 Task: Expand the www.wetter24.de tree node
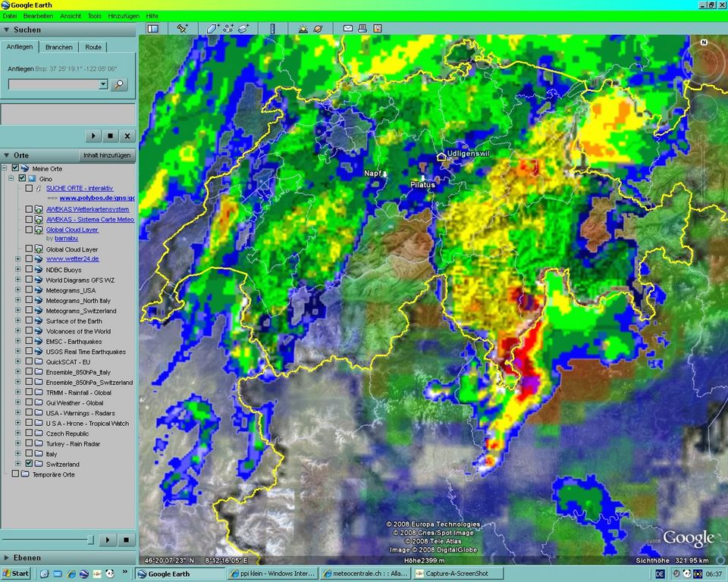tap(18, 259)
